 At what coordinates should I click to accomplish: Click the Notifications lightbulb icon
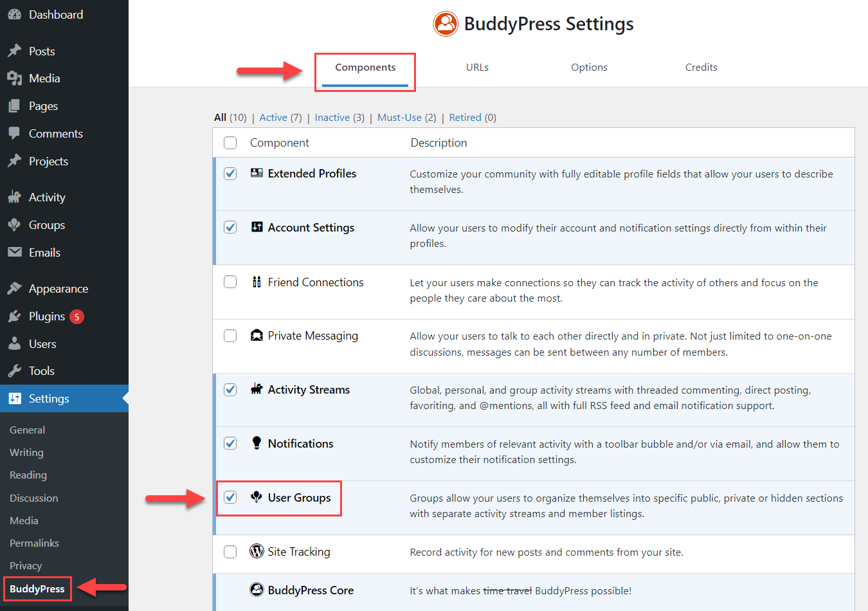click(x=257, y=443)
